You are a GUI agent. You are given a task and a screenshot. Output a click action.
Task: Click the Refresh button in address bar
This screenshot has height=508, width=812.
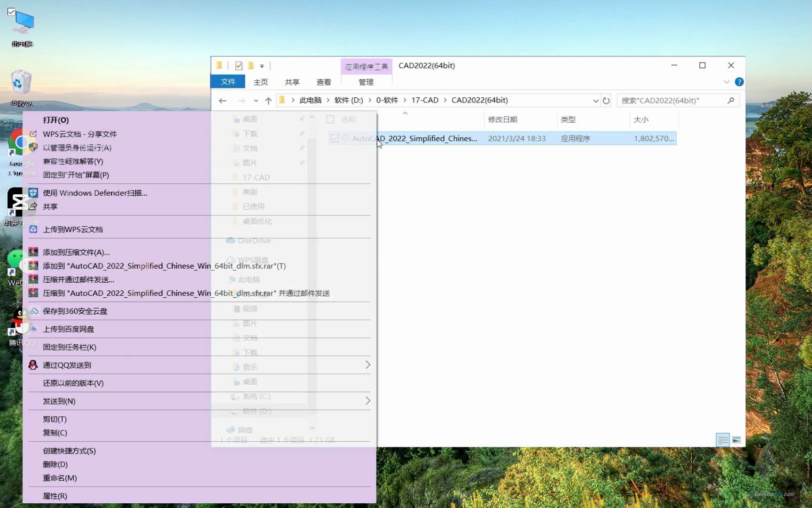606,100
